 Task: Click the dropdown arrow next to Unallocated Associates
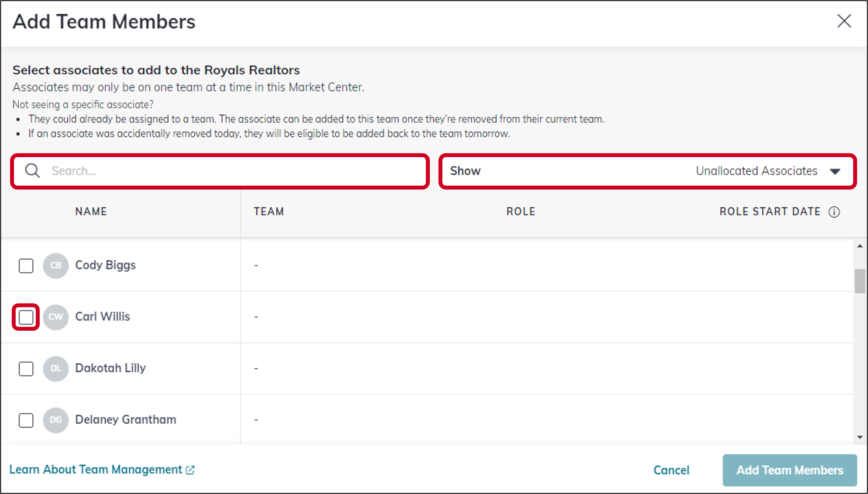click(x=834, y=171)
